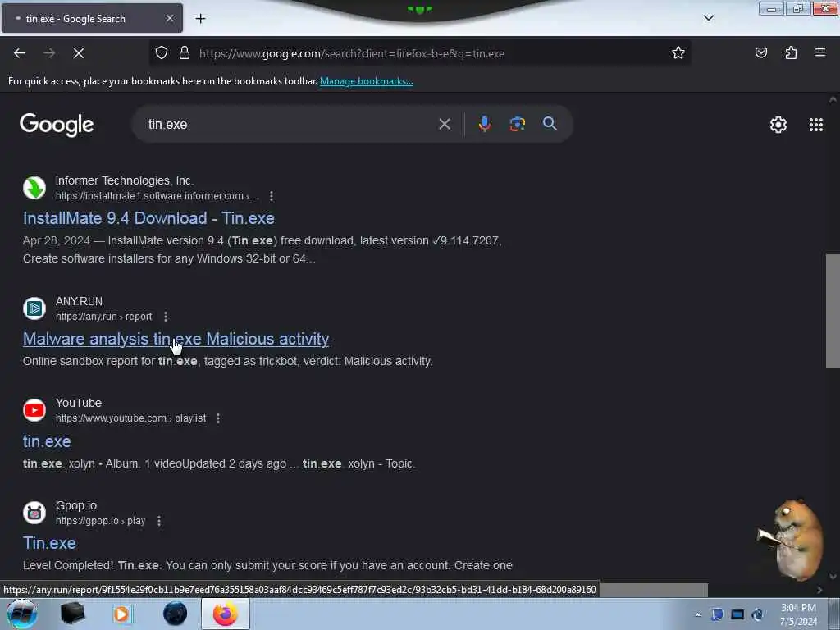840x630 pixels.
Task: Focus the Google search input field
Action: [x=290, y=125]
